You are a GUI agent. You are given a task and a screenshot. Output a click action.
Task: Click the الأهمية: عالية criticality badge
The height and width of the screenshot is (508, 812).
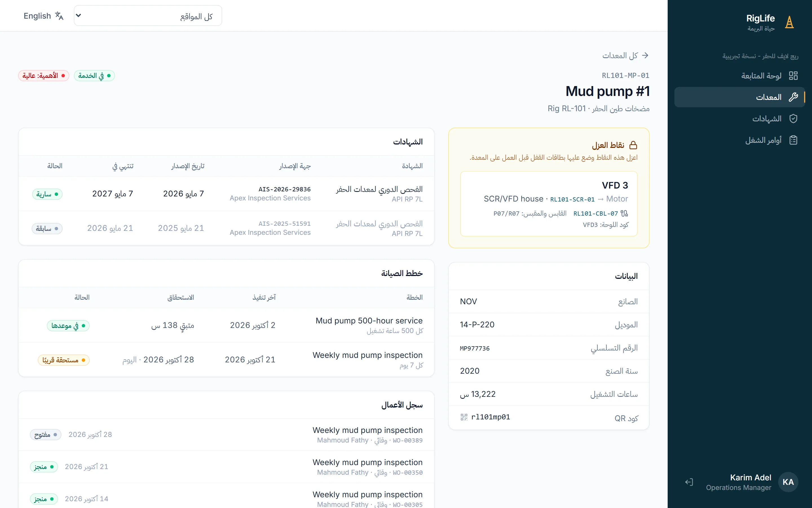tap(44, 76)
